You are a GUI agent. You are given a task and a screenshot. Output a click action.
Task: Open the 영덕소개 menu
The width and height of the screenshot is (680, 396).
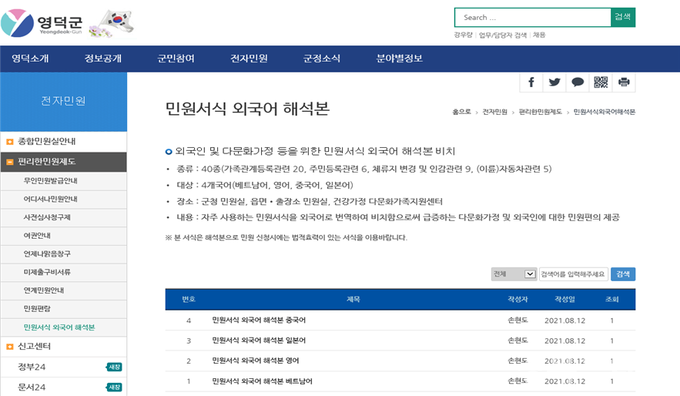(x=30, y=59)
